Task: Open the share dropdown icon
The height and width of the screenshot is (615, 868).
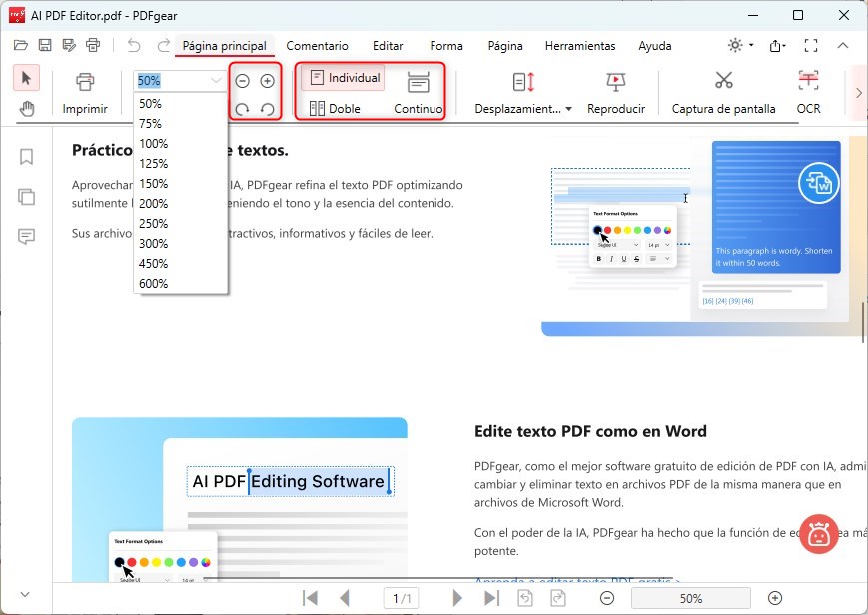Action: (x=778, y=45)
